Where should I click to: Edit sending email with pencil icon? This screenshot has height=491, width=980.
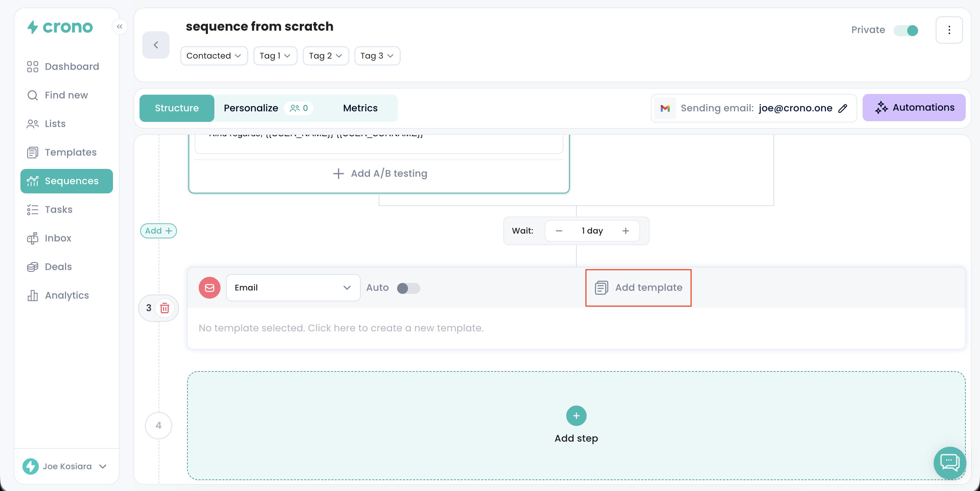click(843, 109)
